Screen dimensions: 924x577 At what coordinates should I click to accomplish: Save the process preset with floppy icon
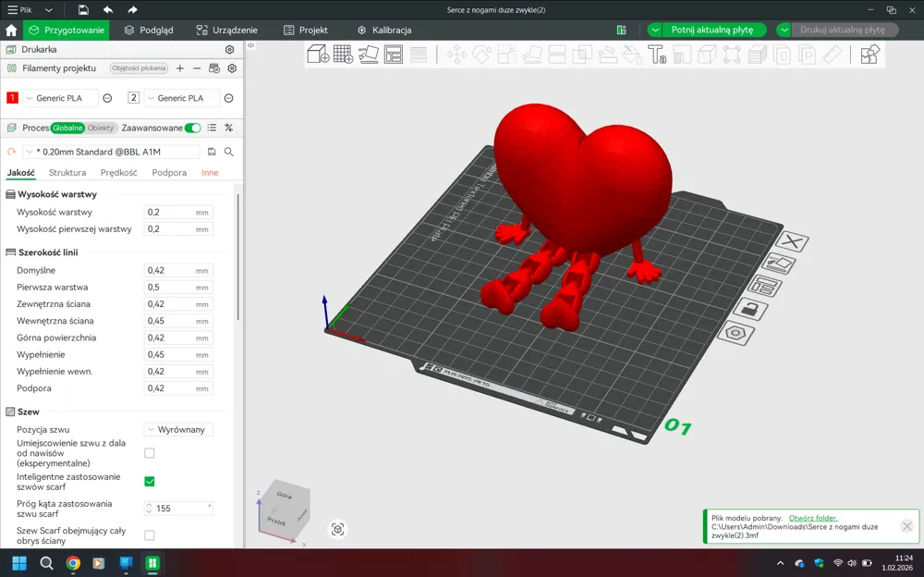click(x=212, y=153)
